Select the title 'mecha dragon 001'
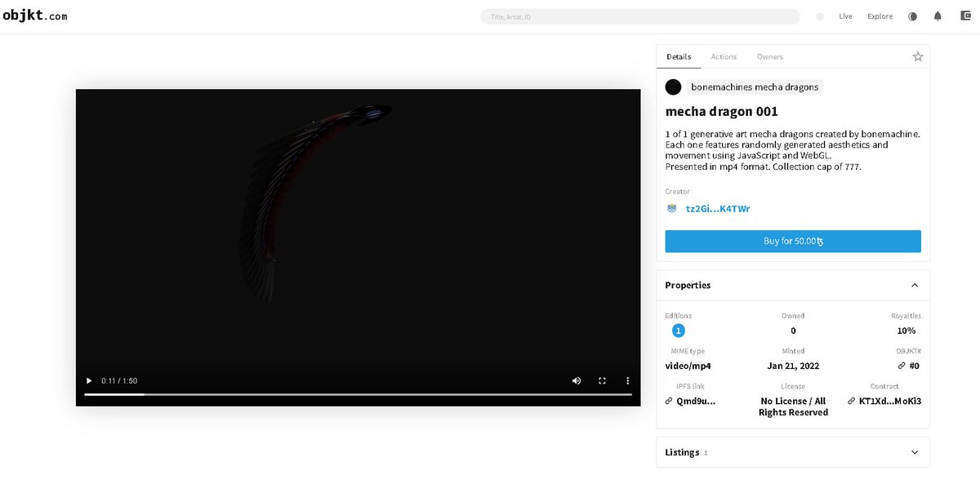 tap(721, 111)
